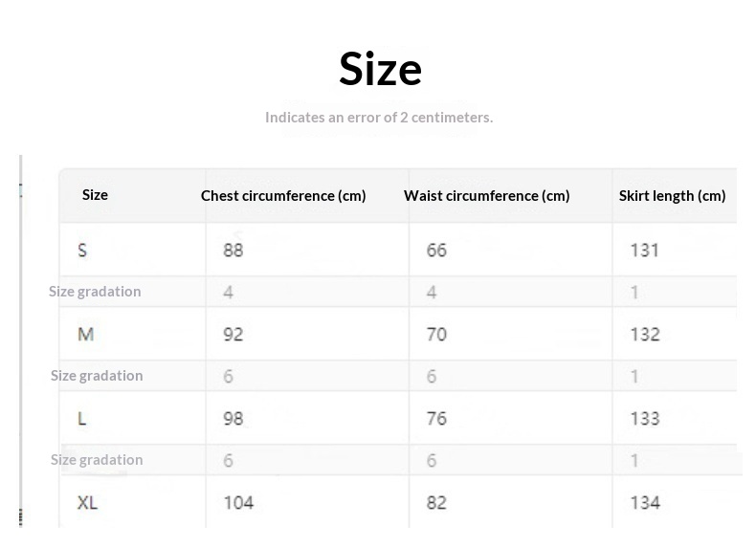Click the Size heading title

[380, 69]
